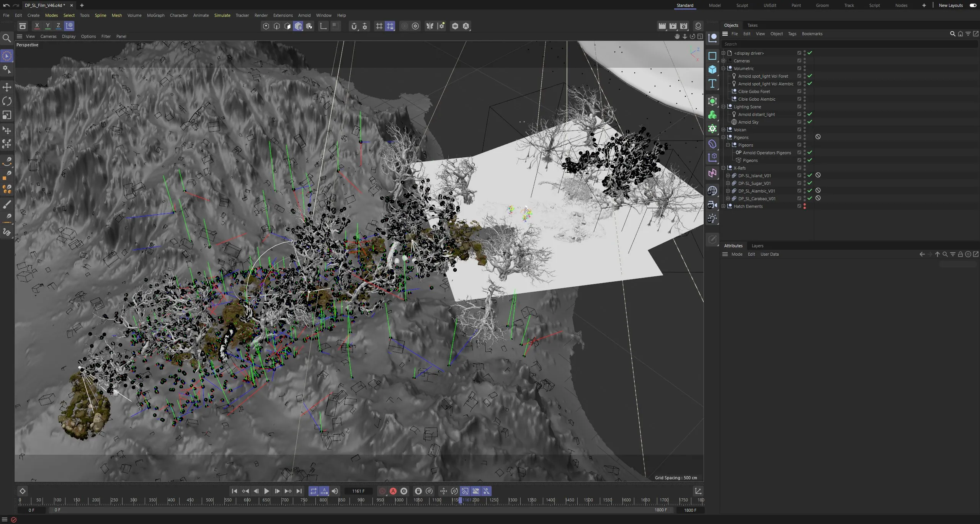Image resolution: width=980 pixels, height=524 pixels.
Task: Click the Text spline icon
Action: [712, 84]
